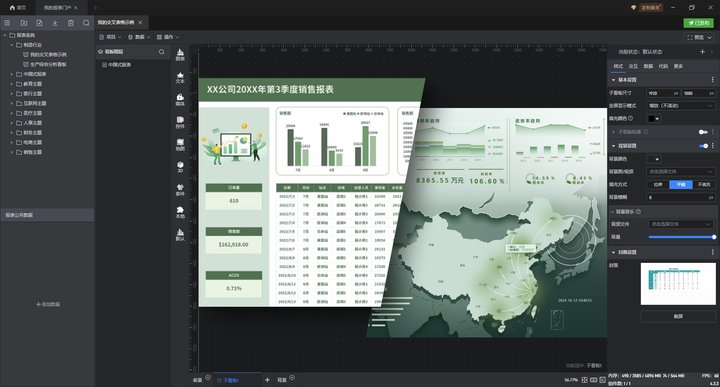720x387 pixels.
Task: Click the new folder icon in project toolbar
Action: pyautogui.click(x=24, y=22)
